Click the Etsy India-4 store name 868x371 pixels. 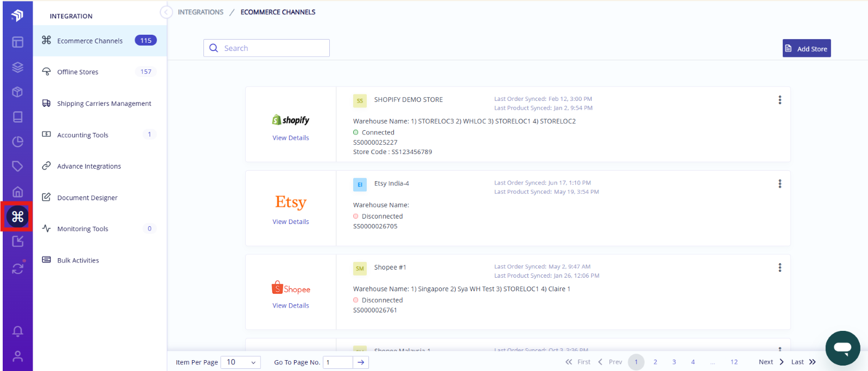[392, 183]
